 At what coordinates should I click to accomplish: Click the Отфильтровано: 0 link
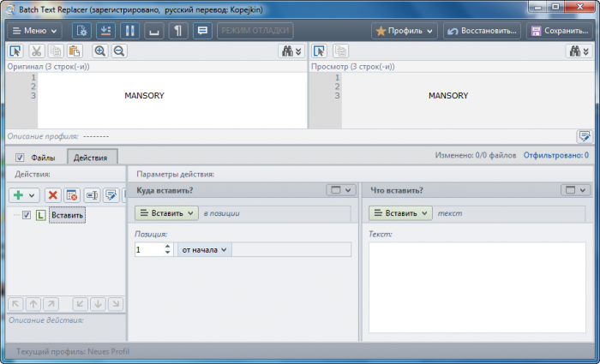pos(556,155)
